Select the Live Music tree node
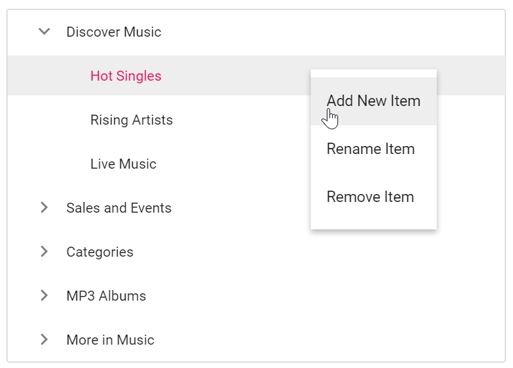The image size is (513, 368). [123, 164]
